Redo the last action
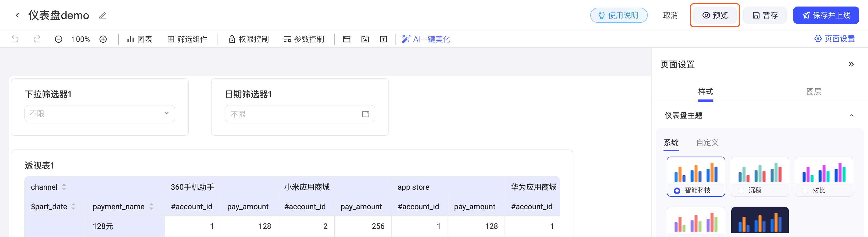 click(37, 39)
